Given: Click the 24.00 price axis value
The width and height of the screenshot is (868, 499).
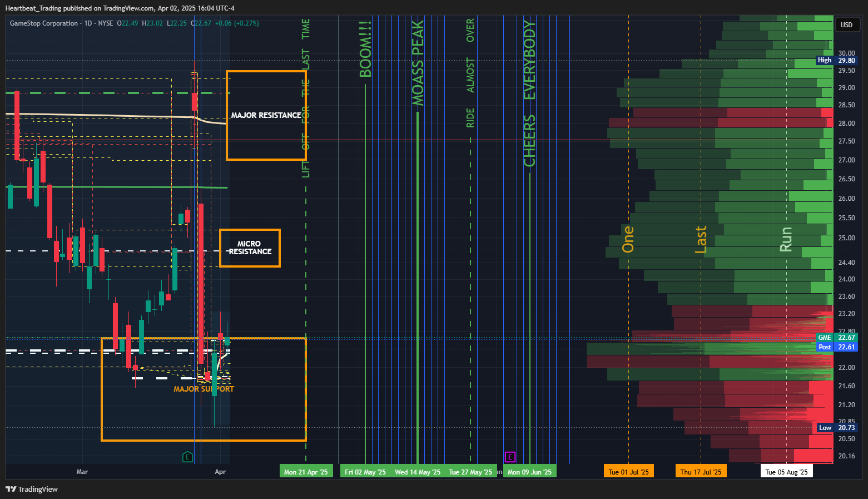Looking at the screenshot, I should tap(846, 279).
